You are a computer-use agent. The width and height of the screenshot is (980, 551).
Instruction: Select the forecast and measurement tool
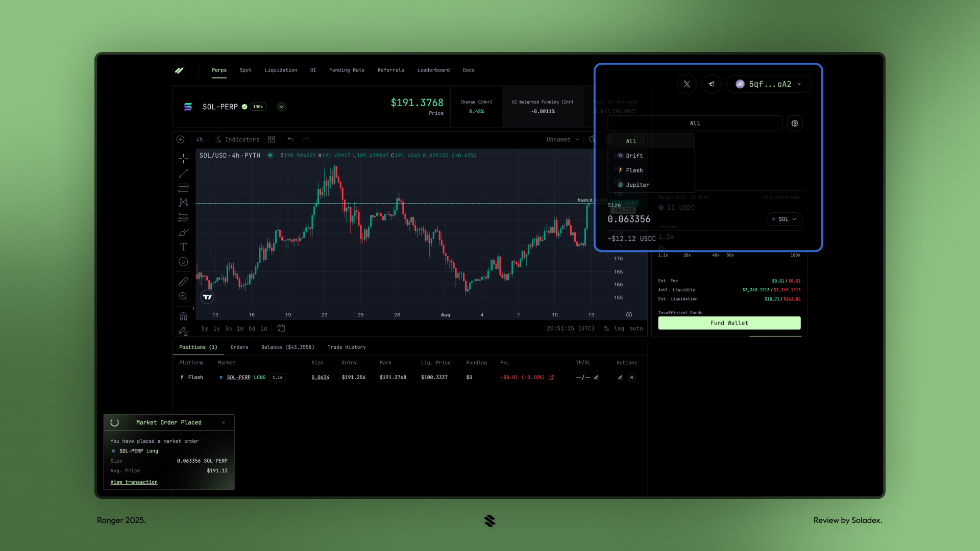click(183, 217)
